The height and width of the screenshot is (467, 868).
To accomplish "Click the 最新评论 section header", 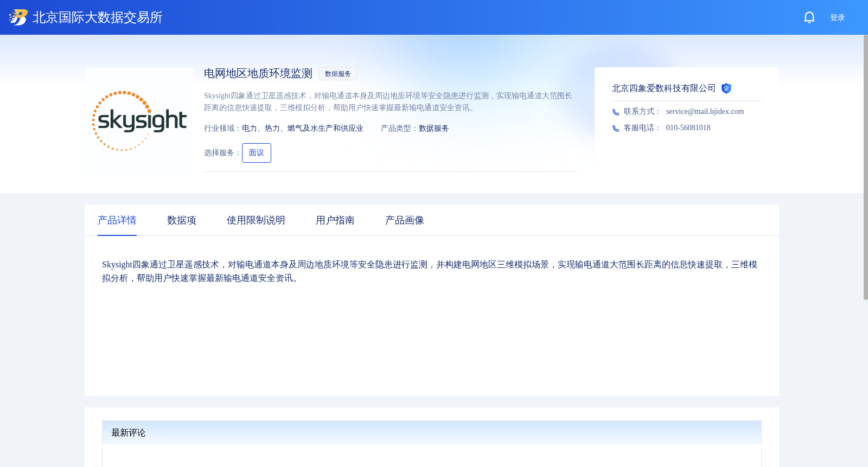I will (432, 433).
